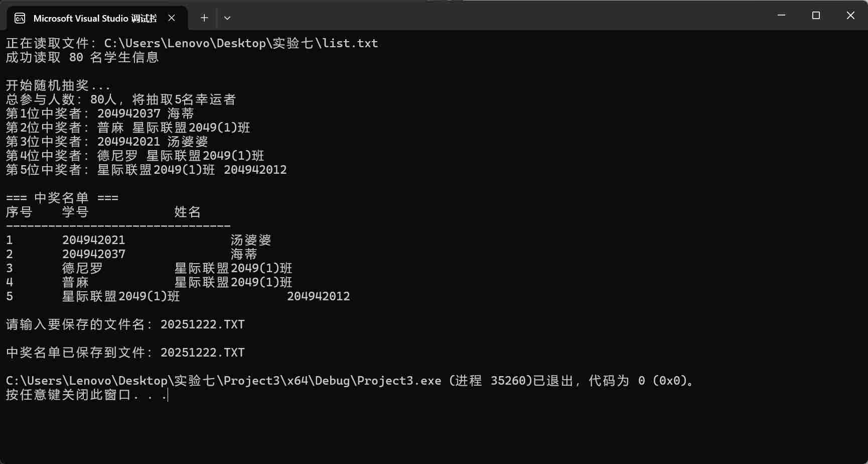Click the first winner line 204942037
Image resolution: width=868 pixels, height=464 pixels.
[x=100, y=113]
